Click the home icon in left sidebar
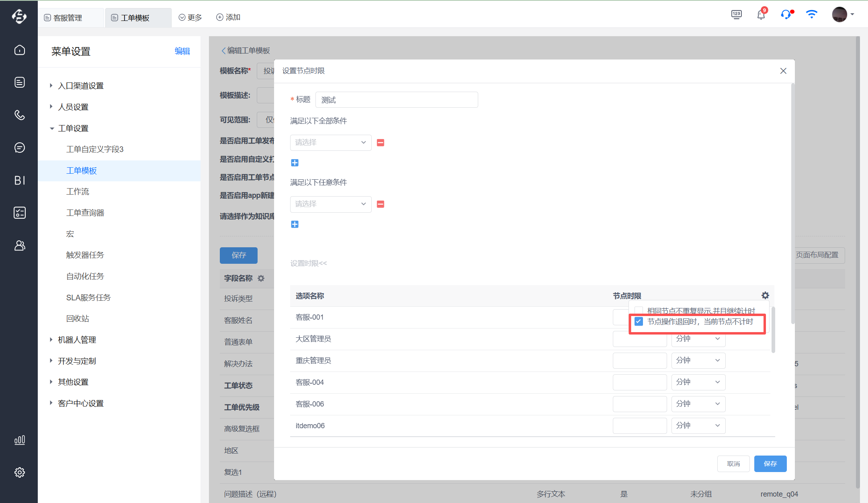This screenshot has height=503, width=868. point(19,50)
